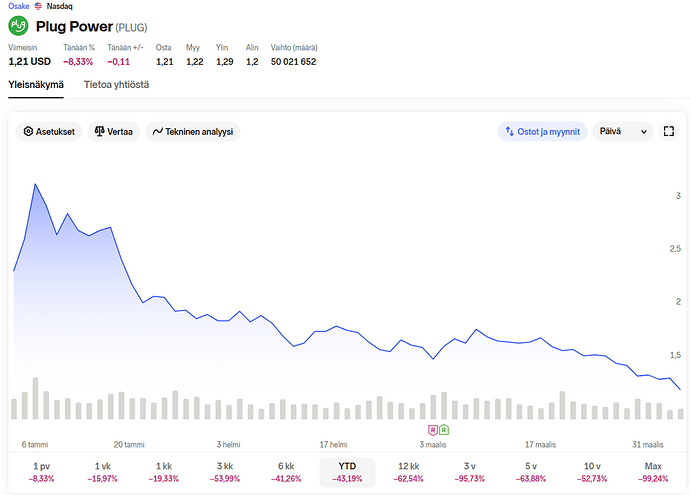Switch to Tietoa yhtiöstä tab

pos(116,85)
